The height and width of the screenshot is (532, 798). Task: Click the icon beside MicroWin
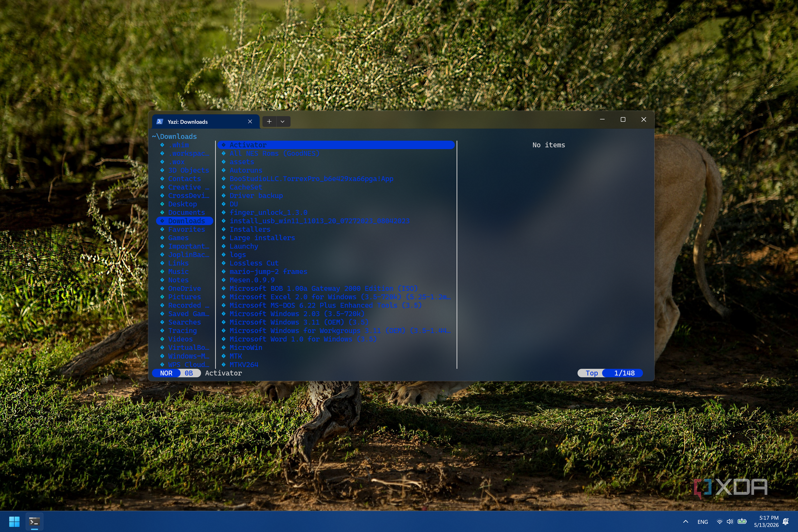pyautogui.click(x=223, y=348)
